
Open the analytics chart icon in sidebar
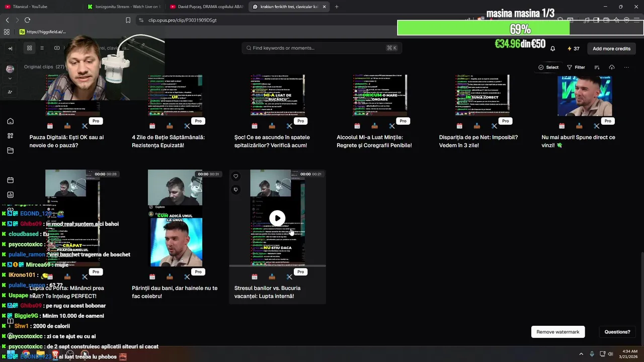10,195
